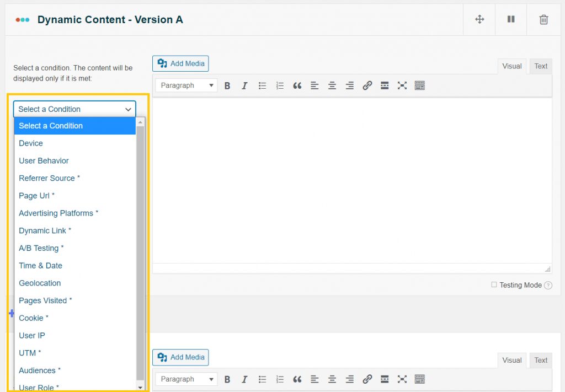This screenshot has width=565, height=392.
Task: Choose Device from the condition list
Action: coord(74,143)
